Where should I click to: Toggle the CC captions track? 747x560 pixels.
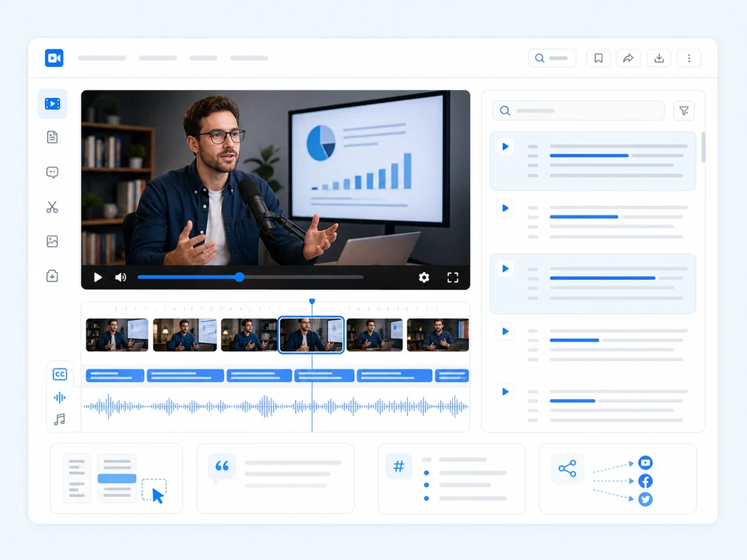(60, 374)
